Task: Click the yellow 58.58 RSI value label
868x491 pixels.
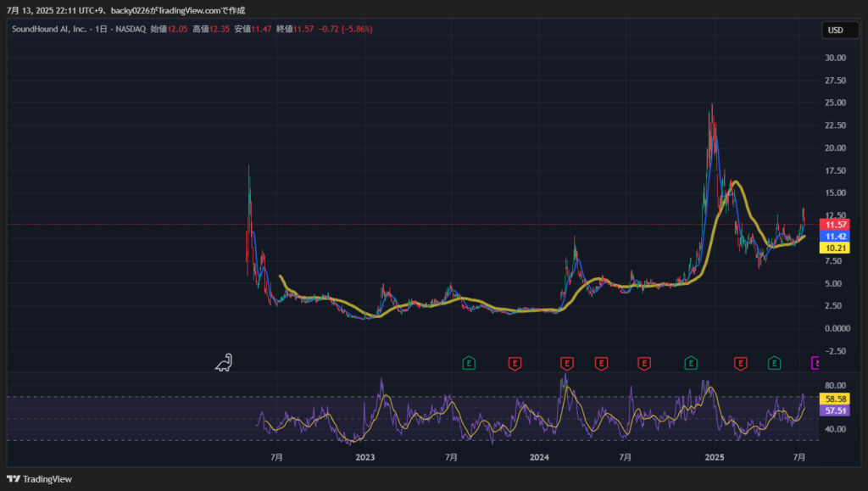Action: pyautogui.click(x=835, y=399)
